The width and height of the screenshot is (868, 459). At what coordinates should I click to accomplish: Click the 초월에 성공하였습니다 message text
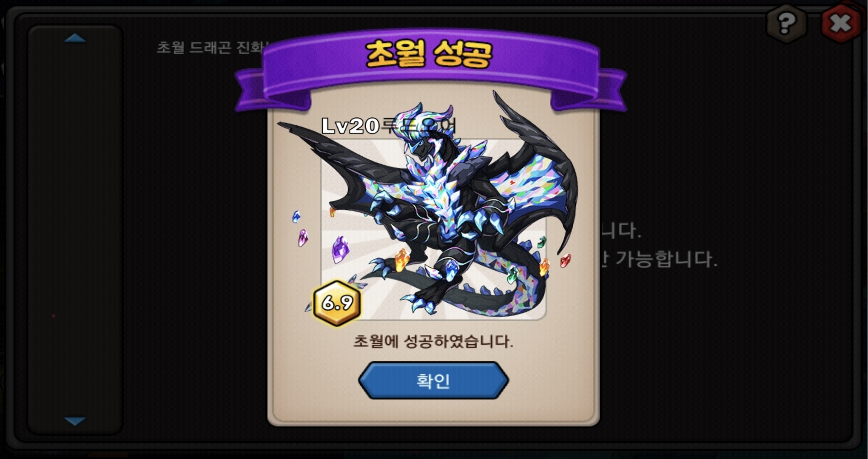pos(433,341)
